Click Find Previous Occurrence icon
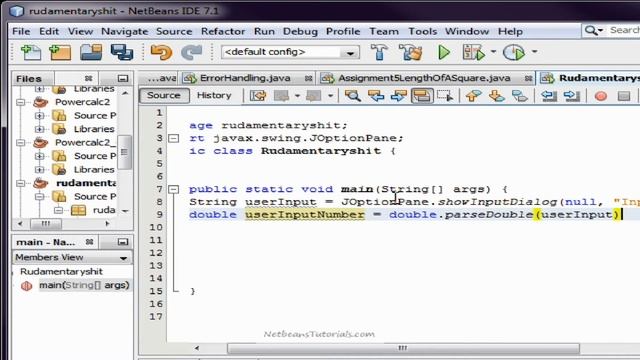This screenshot has width=640, height=360. 376,96
